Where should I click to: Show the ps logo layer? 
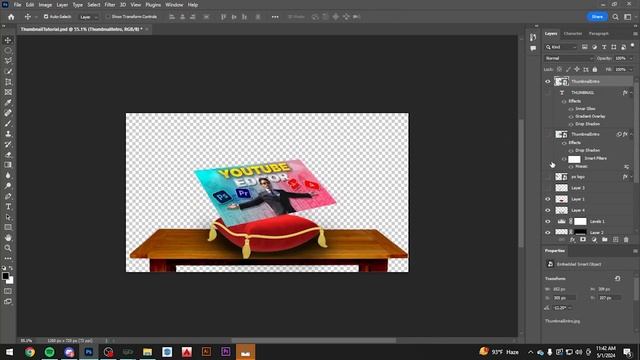(548, 177)
